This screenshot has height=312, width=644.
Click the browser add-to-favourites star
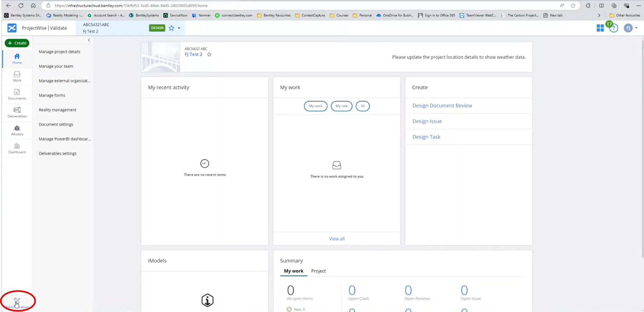tap(573, 5)
